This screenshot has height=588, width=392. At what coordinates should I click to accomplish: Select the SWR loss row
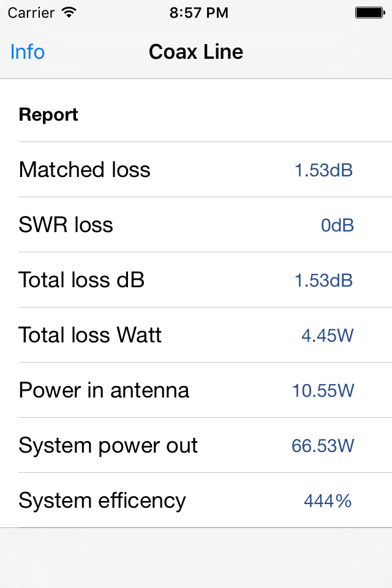pos(196,225)
